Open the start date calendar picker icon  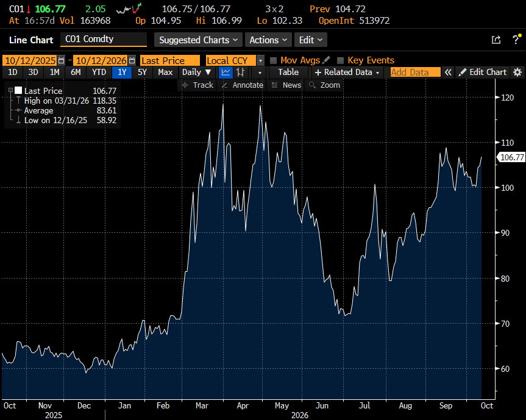tap(61, 60)
